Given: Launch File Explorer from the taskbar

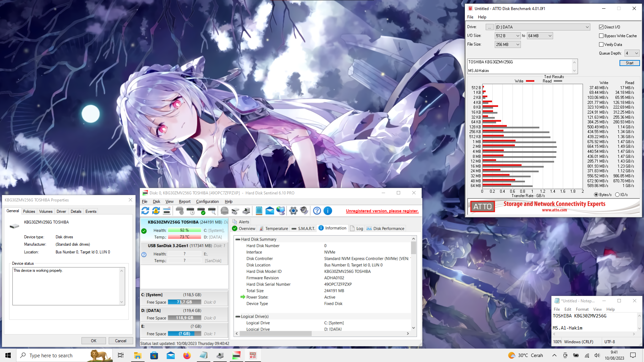Looking at the screenshot, I should tap(138, 355).
